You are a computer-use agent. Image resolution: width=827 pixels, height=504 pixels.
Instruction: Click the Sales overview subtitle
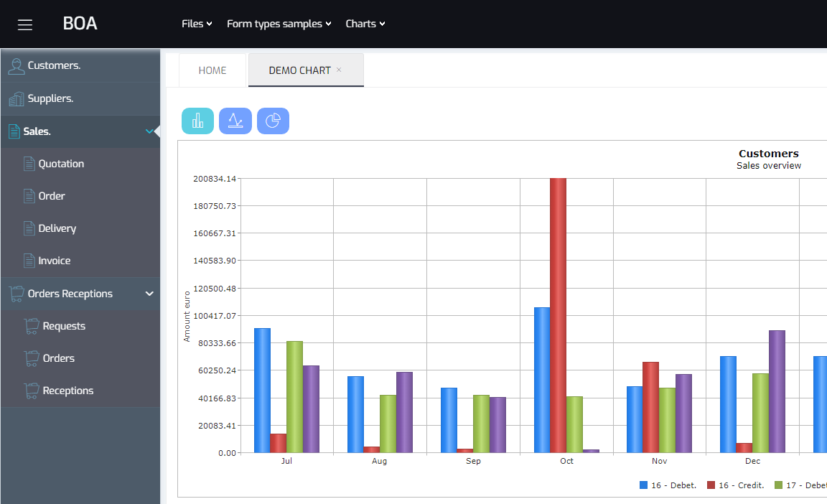coord(768,166)
